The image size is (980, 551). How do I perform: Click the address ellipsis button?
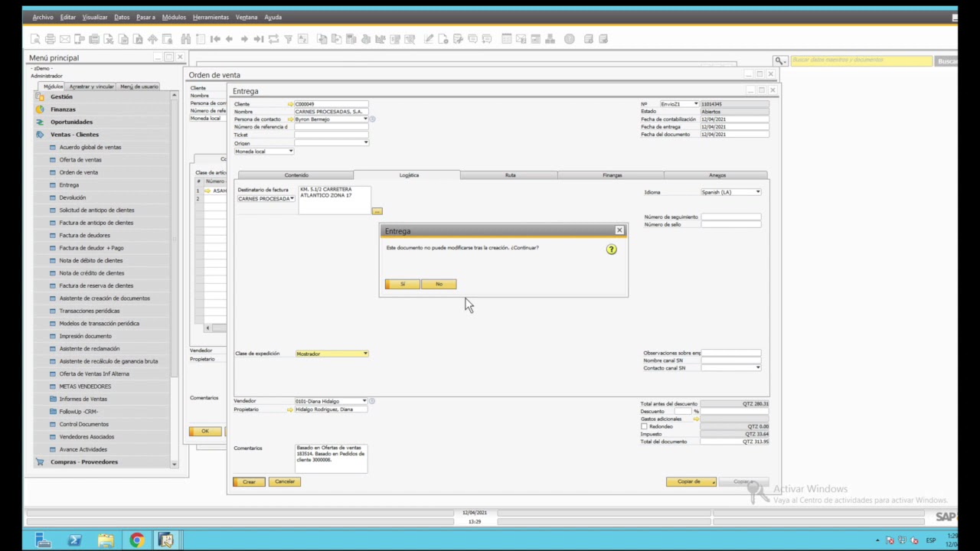tap(376, 211)
